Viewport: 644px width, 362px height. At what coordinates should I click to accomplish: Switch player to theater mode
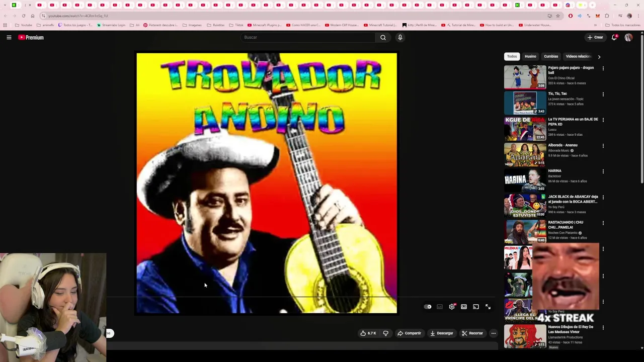coord(464,307)
